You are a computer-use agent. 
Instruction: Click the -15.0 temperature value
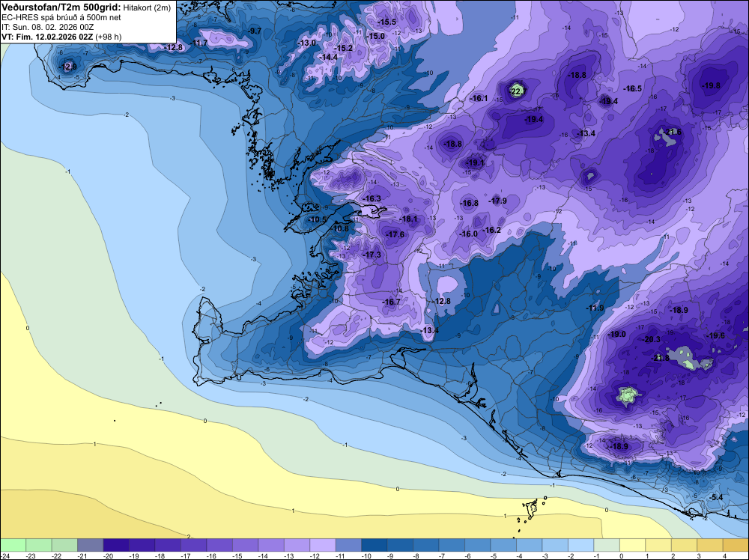(375, 36)
